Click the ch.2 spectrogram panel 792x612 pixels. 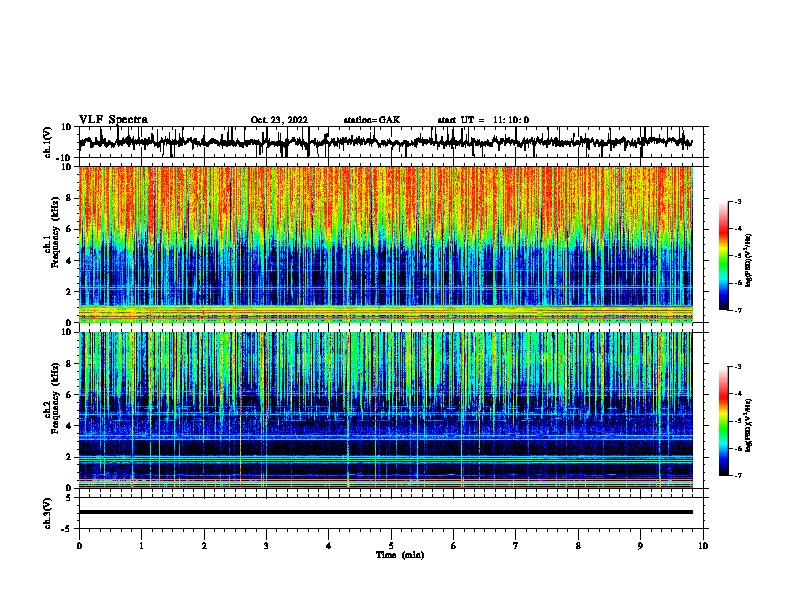(385, 410)
